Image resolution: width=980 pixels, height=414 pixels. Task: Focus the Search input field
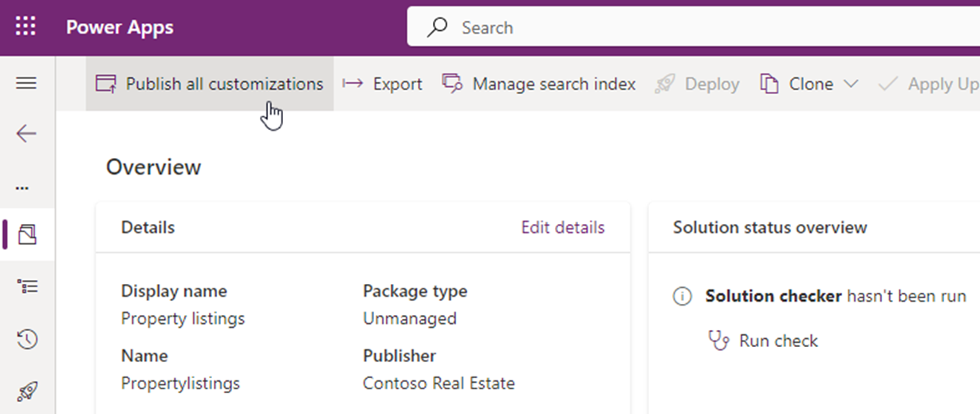[x=693, y=28]
